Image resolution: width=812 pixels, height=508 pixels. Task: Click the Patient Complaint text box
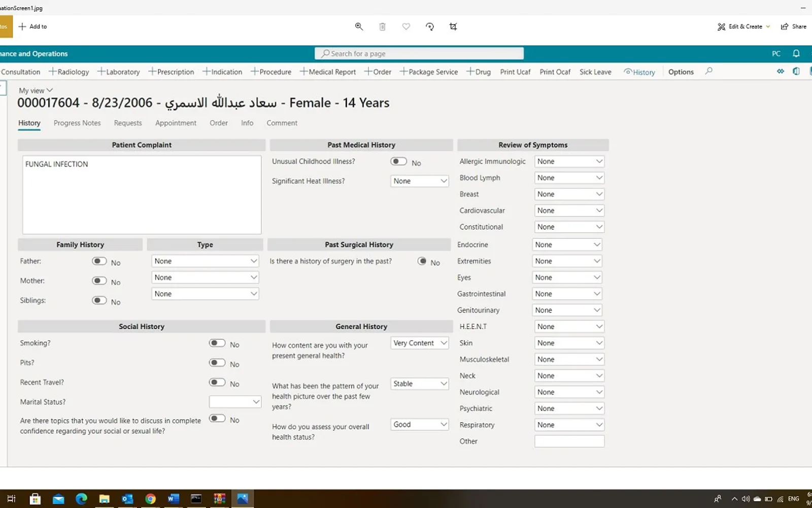[x=142, y=195]
